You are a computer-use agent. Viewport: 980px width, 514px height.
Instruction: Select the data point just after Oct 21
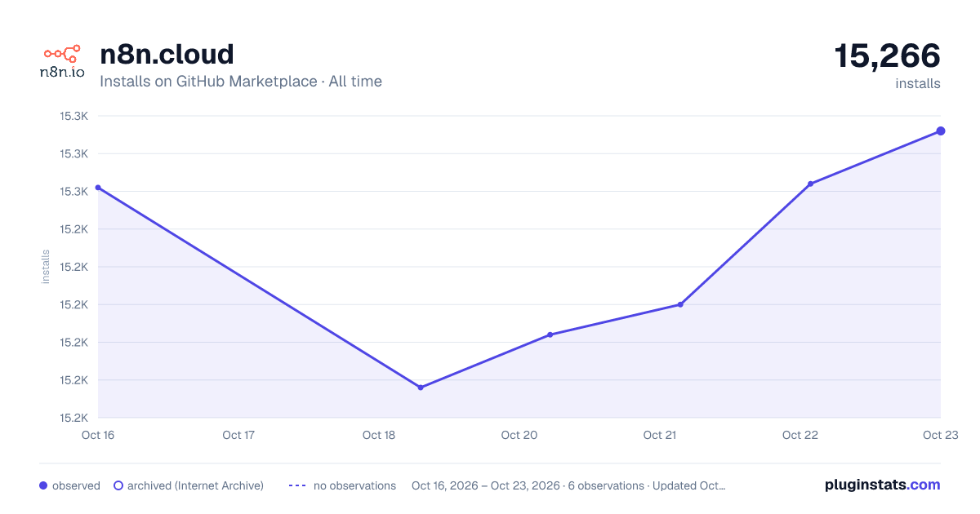coord(680,304)
